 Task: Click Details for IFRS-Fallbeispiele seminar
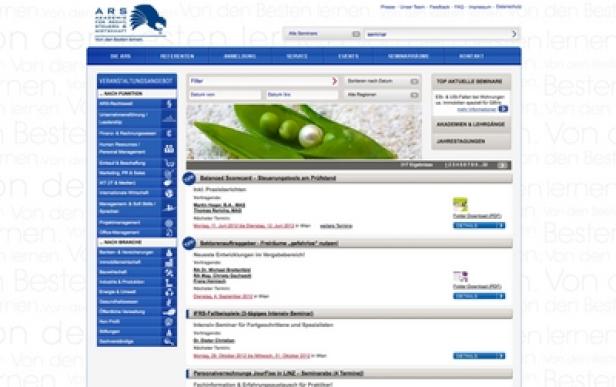coord(479,356)
